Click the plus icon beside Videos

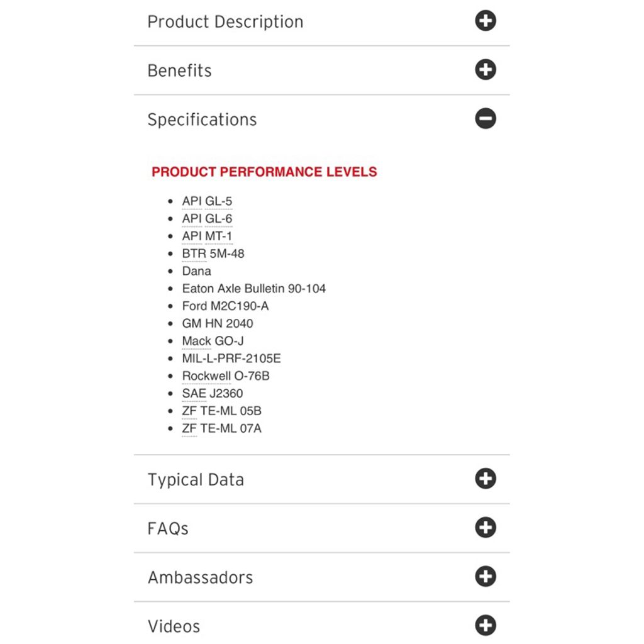pos(486,625)
